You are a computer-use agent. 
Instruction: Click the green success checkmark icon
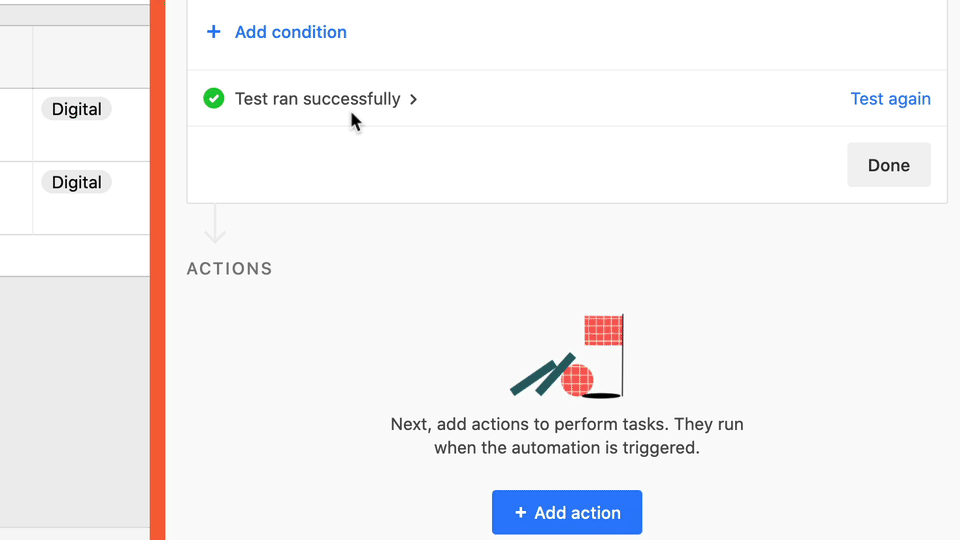tap(213, 98)
